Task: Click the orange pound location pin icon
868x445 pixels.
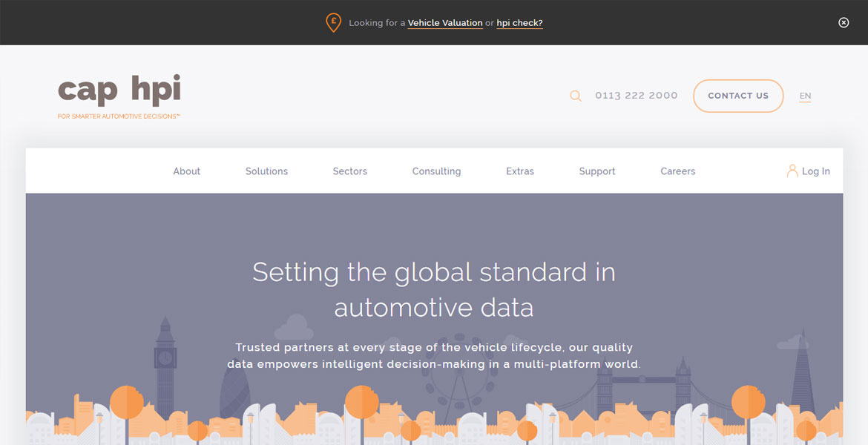Action: (x=334, y=23)
